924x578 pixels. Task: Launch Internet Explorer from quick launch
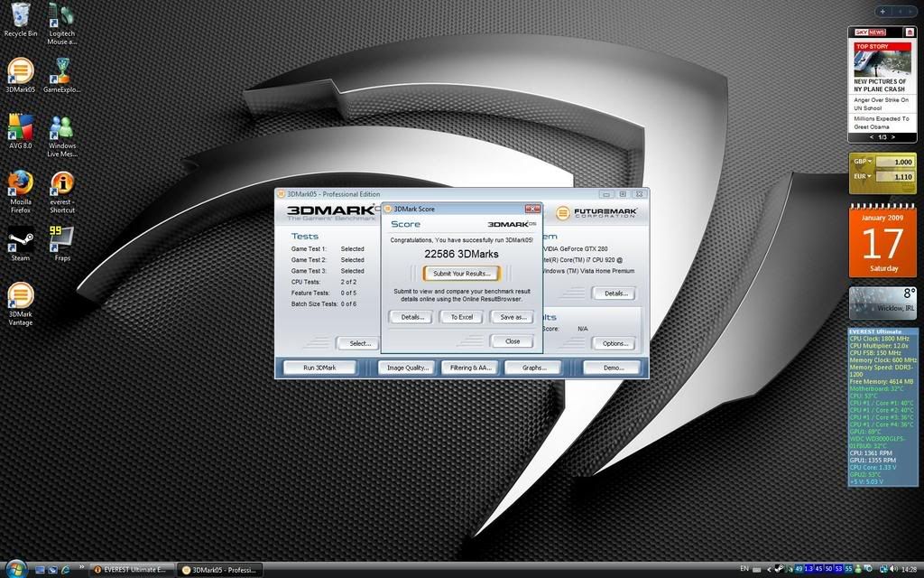(x=66, y=570)
